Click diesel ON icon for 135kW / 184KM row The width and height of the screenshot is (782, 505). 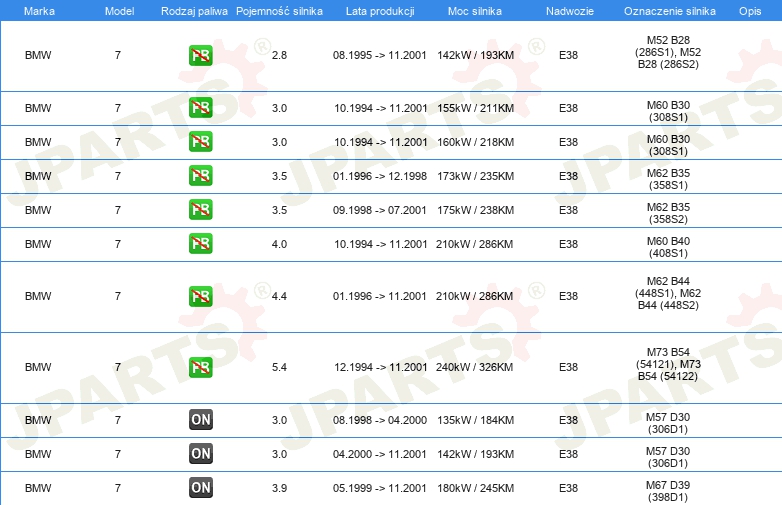(201, 420)
